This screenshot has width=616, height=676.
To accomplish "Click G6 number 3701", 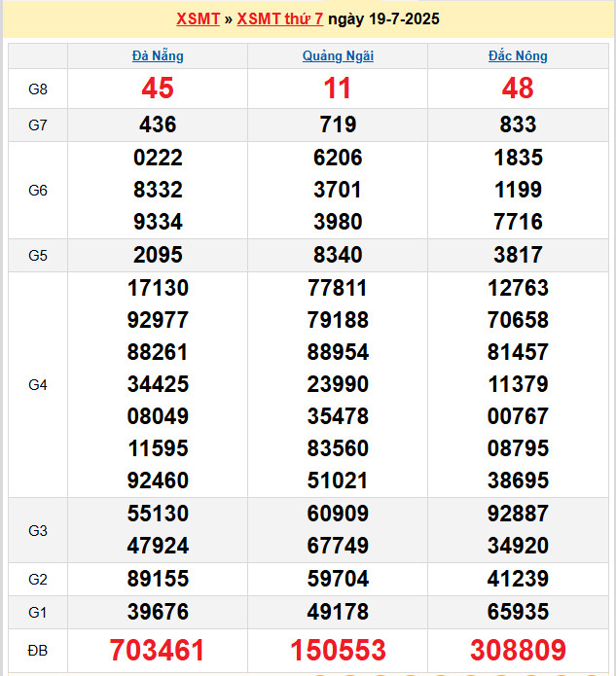I will tap(338, 190).
